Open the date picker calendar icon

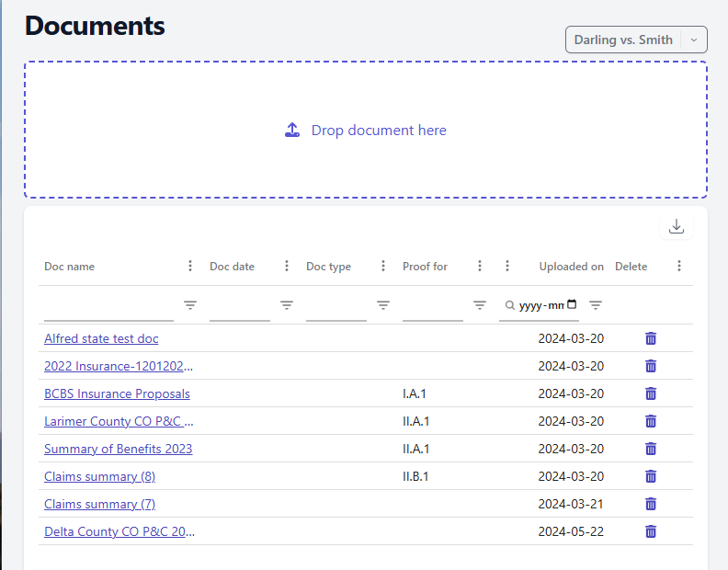[x=572, y=304]
